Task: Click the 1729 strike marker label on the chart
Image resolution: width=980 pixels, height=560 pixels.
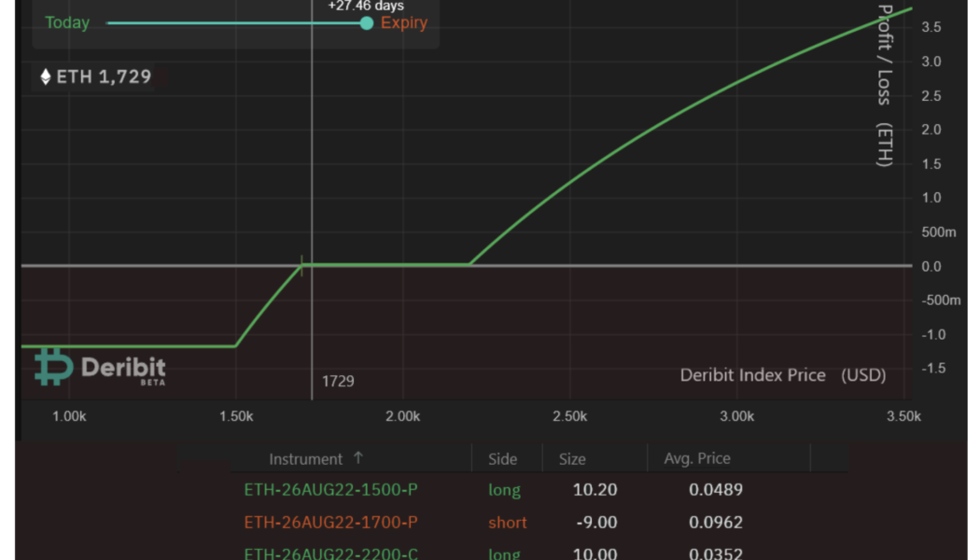Action: tap(337, 381)
